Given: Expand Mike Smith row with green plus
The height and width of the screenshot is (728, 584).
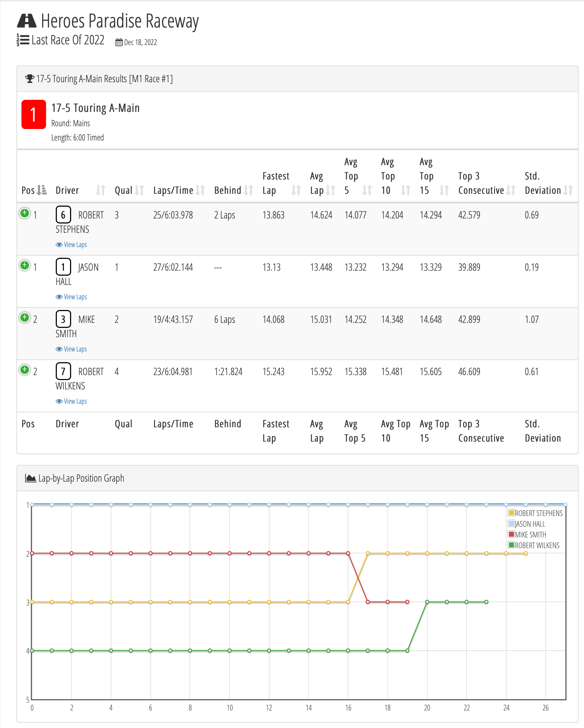Looking at the screenshot, I should tap(25, 318).
